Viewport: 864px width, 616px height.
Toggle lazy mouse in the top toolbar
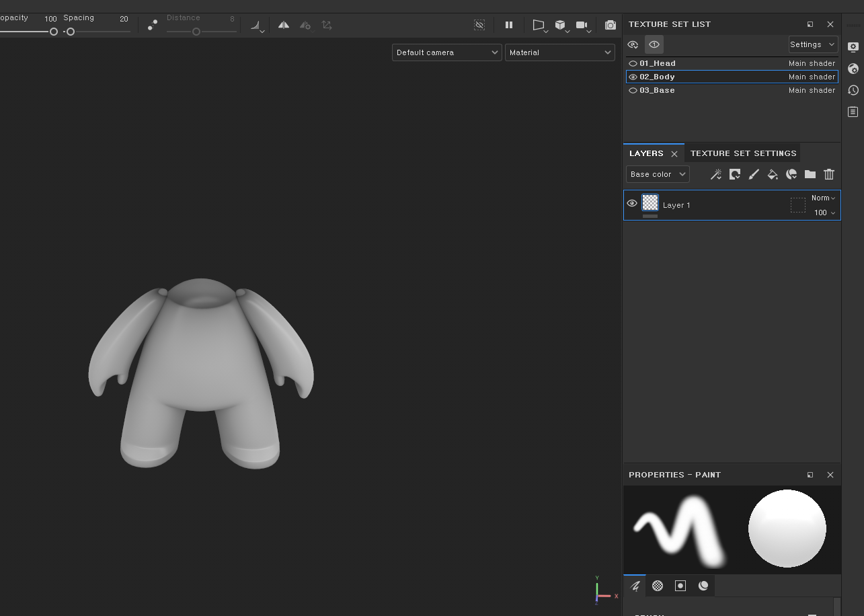(153, 25)
